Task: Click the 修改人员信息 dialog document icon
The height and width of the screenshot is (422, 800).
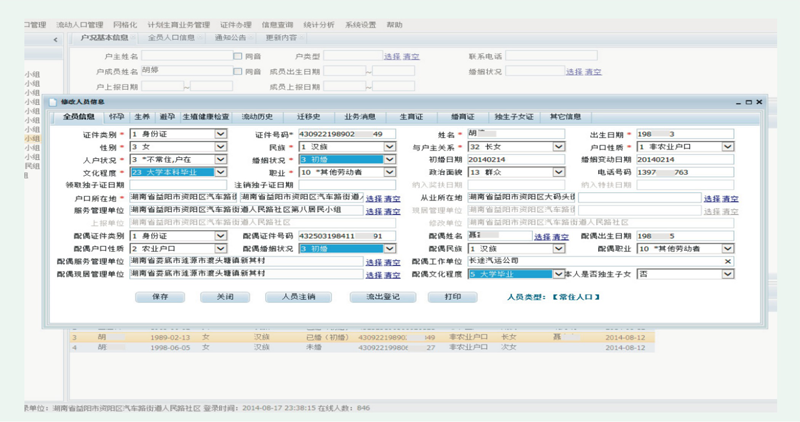Action: [x=53, y=103]
